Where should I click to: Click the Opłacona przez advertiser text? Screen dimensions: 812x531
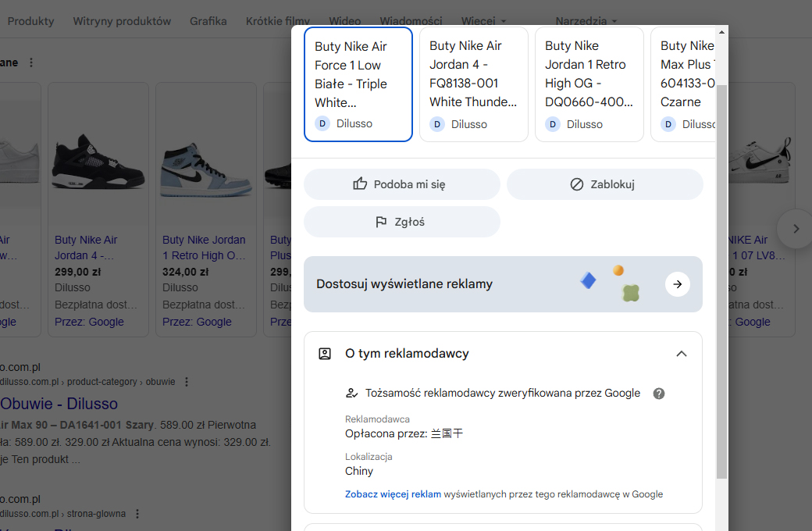coord(404,433)
